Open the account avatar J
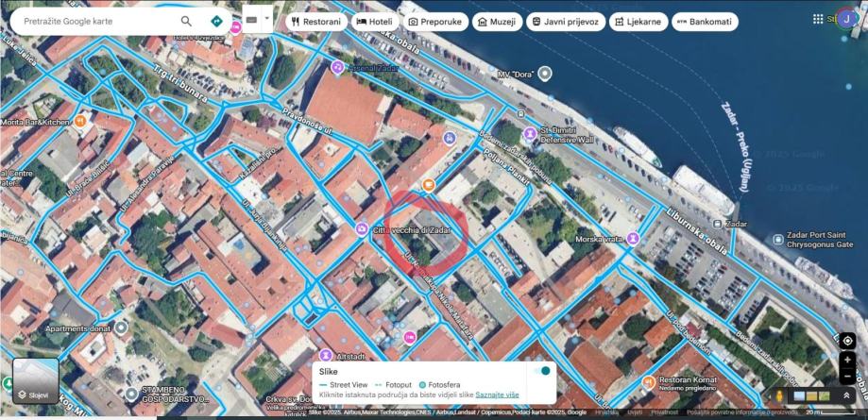This screenshot has width=868, height=420. 846,19
